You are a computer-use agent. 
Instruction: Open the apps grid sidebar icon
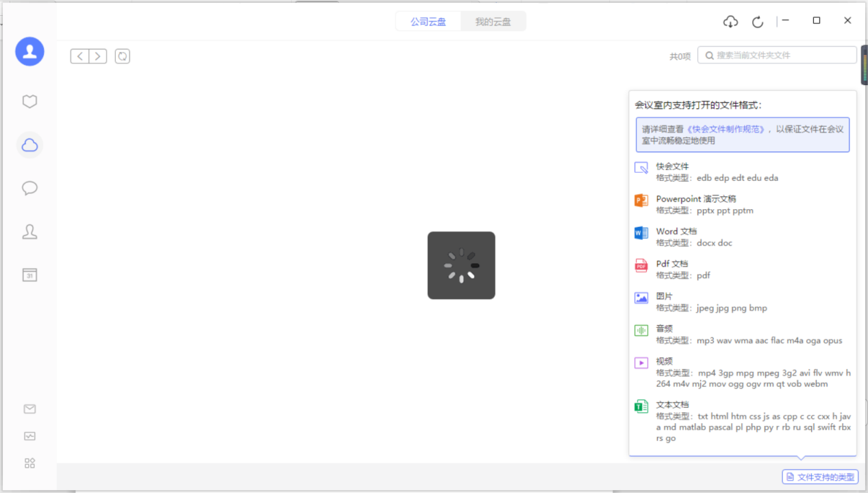tap(29, 463)
